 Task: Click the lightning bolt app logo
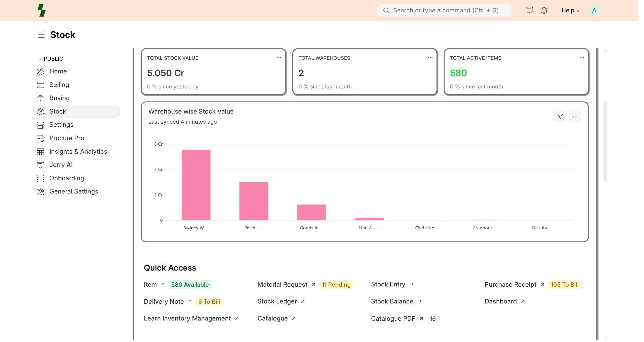[x=41, y=10]
